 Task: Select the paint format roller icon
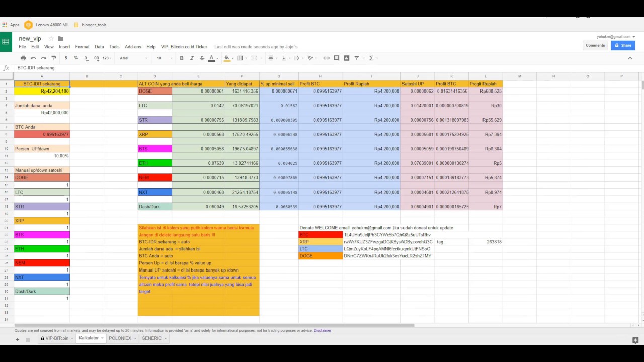pos(54,58)
